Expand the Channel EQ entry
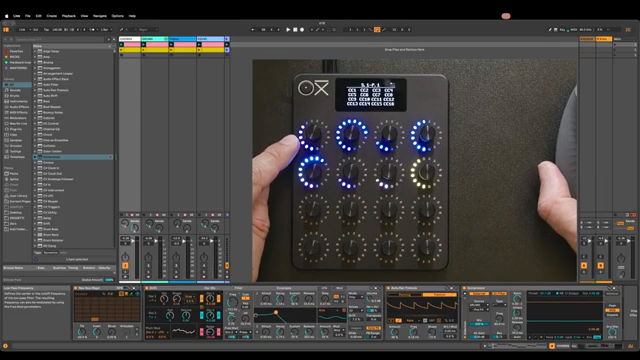The image size is (640, 360). click(35, 129)
